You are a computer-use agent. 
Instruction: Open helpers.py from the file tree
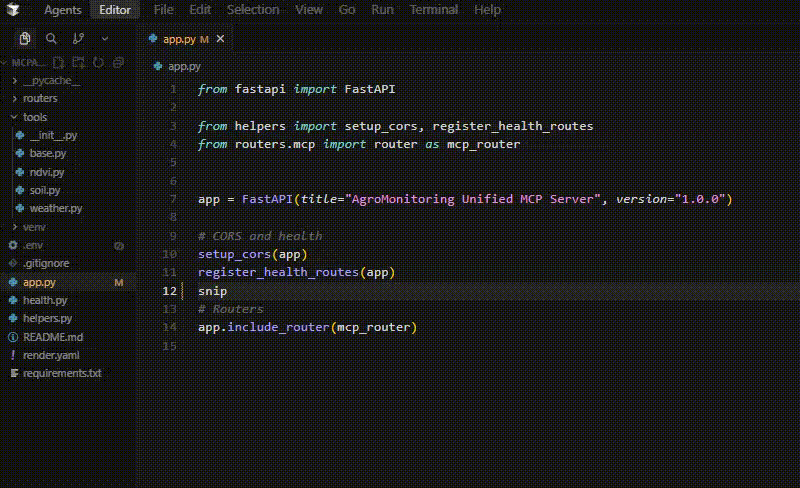(47, 318)
